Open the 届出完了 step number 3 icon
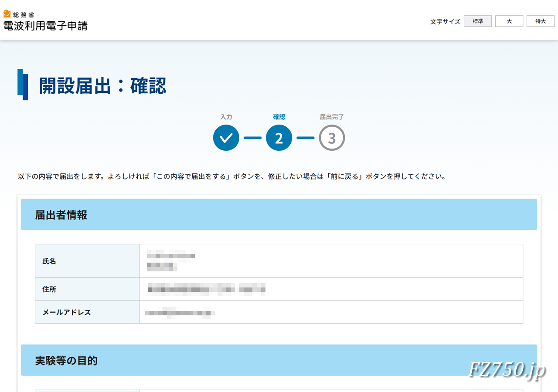The image size is (558, 392). coord(332,138)
